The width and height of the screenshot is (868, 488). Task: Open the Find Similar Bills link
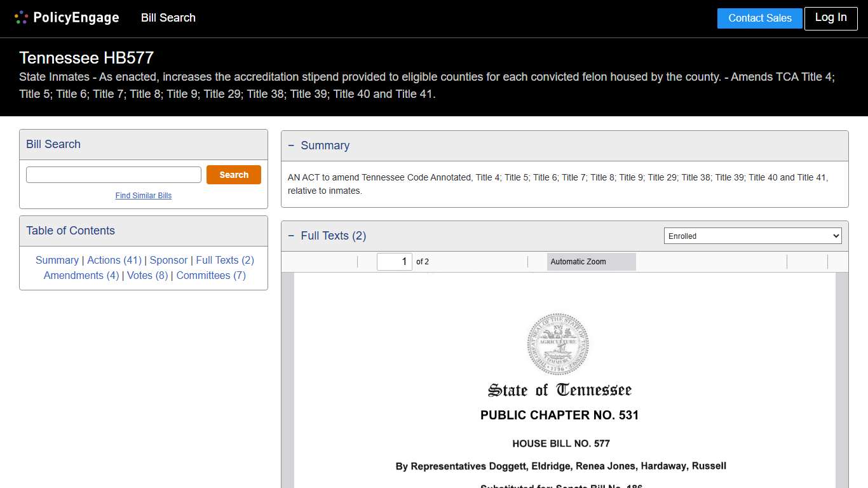(x=144, y=196)
